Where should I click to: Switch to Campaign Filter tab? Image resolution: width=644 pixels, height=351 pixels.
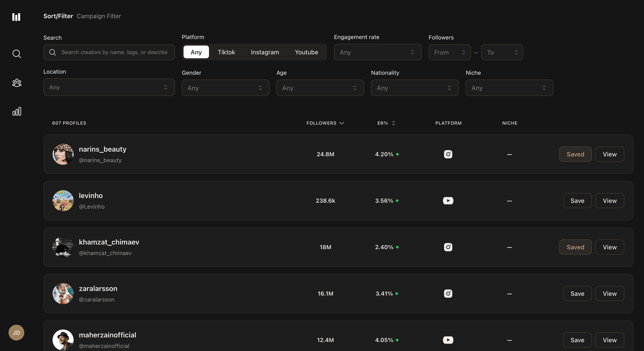(x=99, y=16)
